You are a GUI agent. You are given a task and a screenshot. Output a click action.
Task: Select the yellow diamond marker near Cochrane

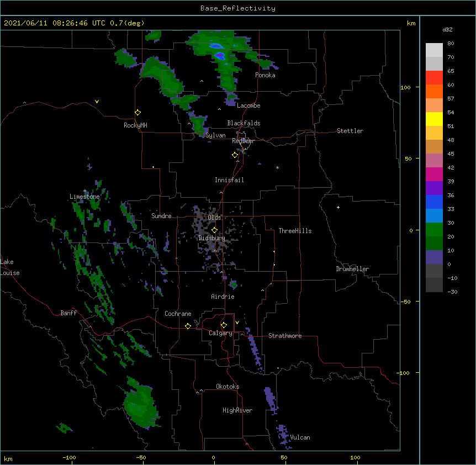188,326
